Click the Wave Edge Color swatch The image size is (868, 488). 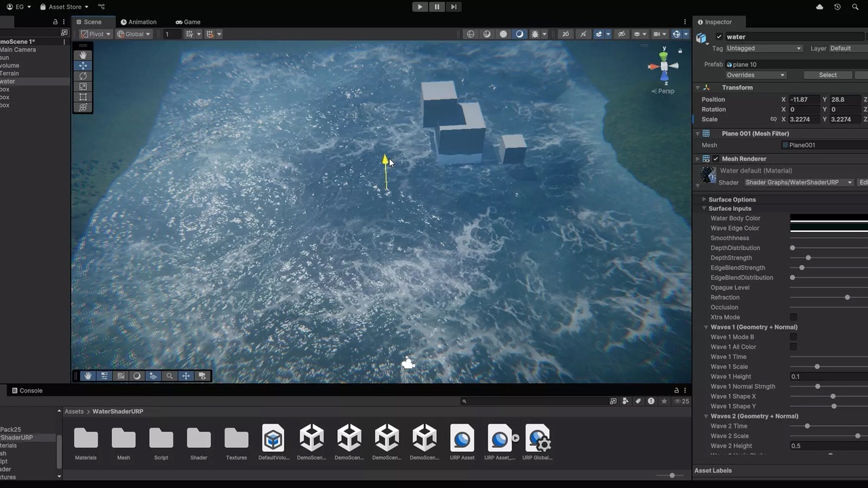coord(829,228)
